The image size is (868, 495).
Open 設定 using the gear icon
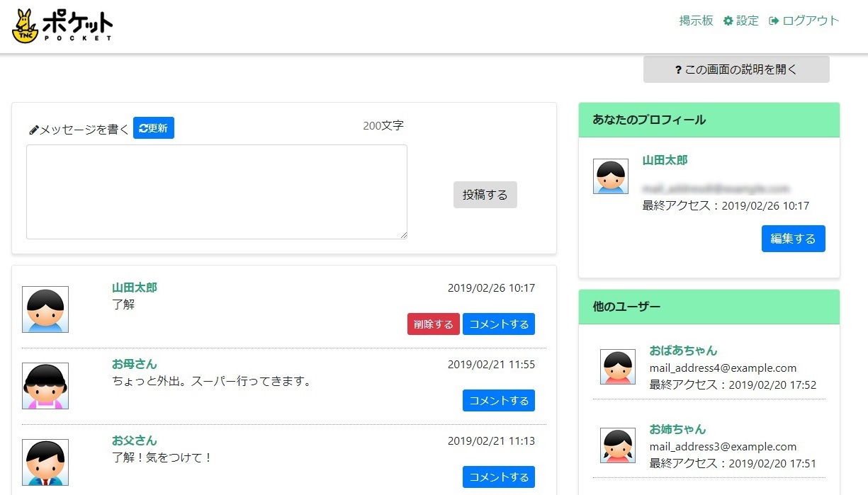728,21
